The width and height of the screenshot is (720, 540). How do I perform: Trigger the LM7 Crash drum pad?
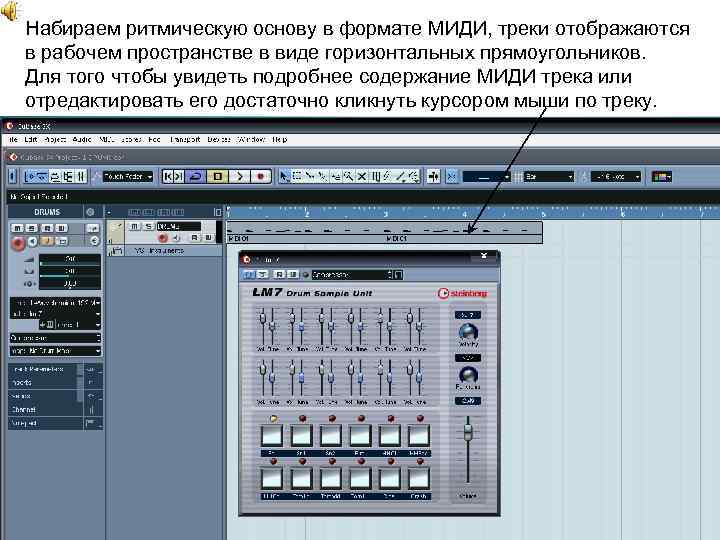tap(418, 478)
